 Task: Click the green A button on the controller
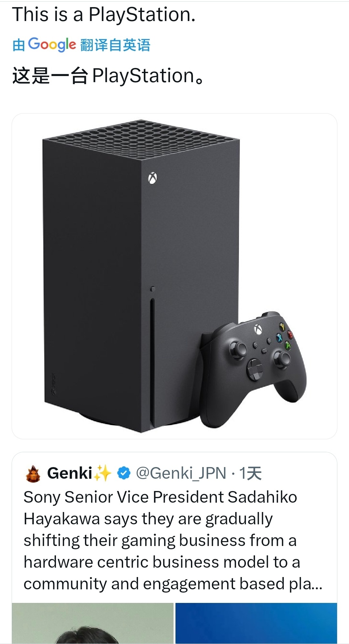[x=288, y=346]
